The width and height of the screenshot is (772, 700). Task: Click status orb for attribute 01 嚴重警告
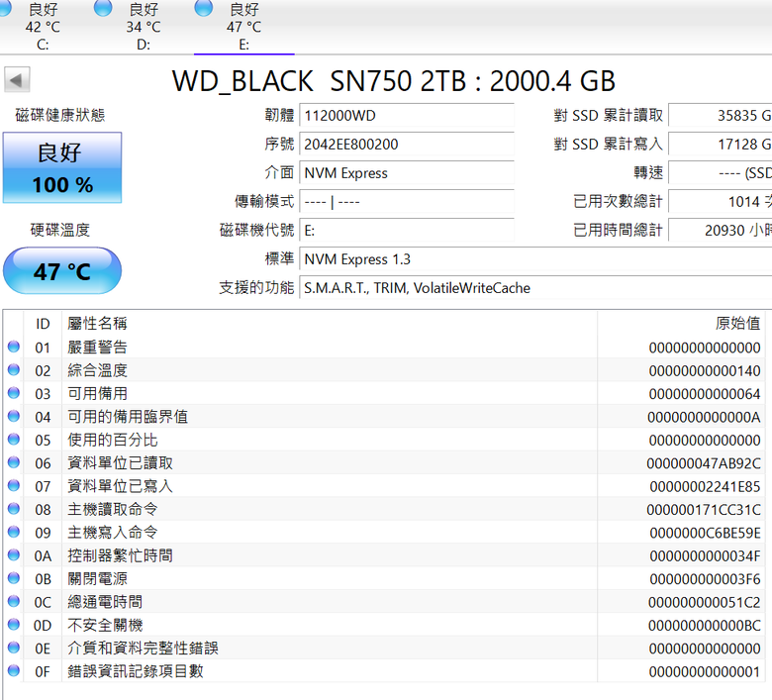14,347
